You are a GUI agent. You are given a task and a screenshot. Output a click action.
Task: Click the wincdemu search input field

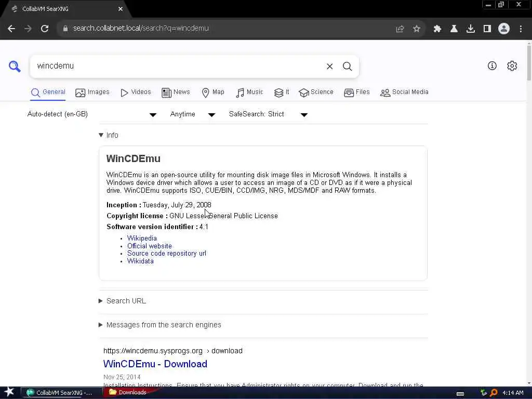pos(178,66)
